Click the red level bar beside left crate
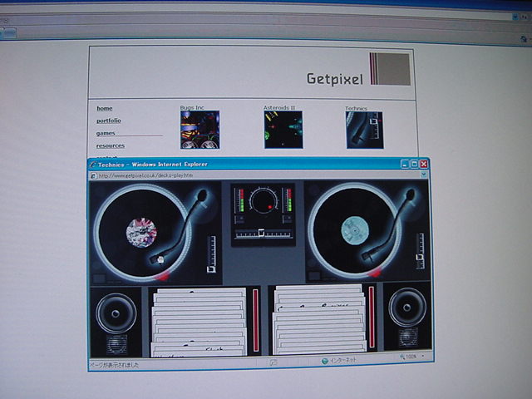 [255, 320]
